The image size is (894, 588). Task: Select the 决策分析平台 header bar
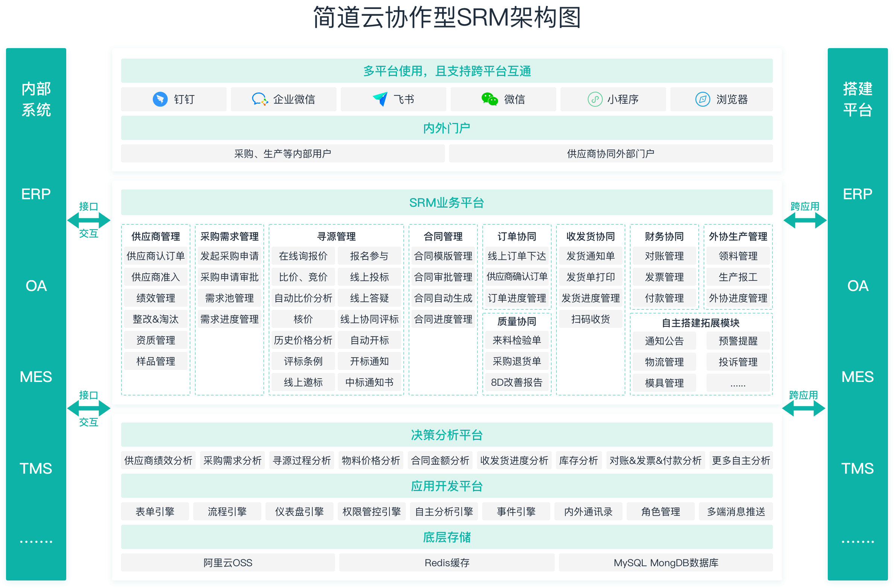(447, 435)
